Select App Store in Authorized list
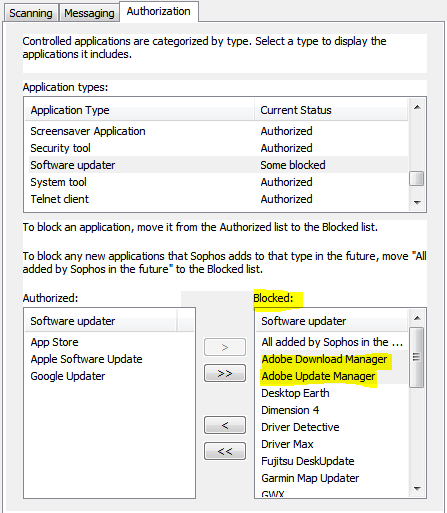Screen dimensions: 447x513 click(54, 342)
